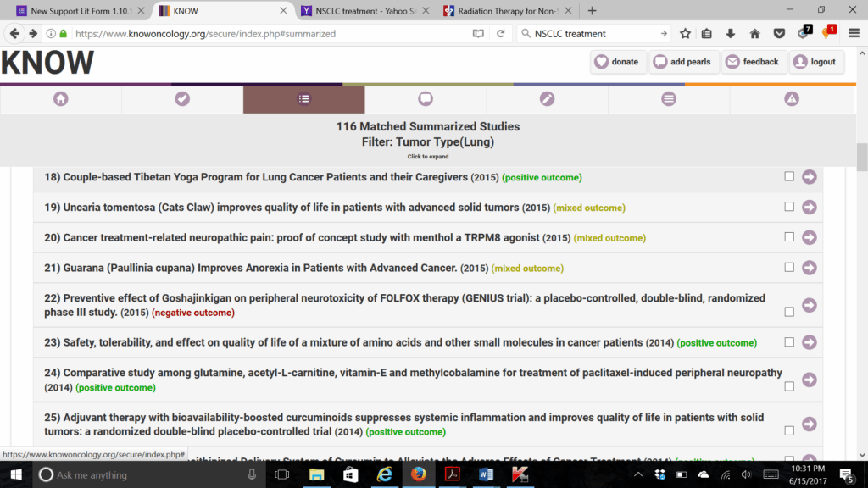Open the warning triangle icon navigation tab
This screenshot has width=868, height=488.
pyautogui.click(x=791, y=99)
